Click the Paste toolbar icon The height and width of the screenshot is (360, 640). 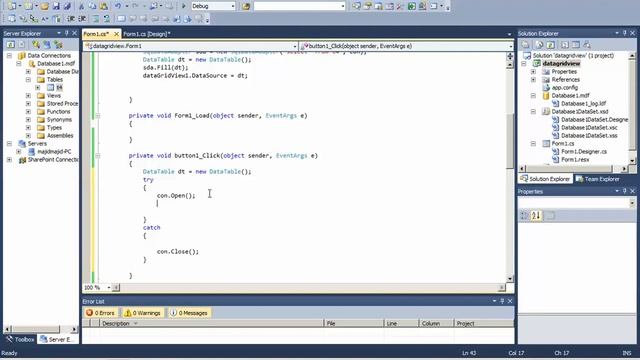click(104, 6)
